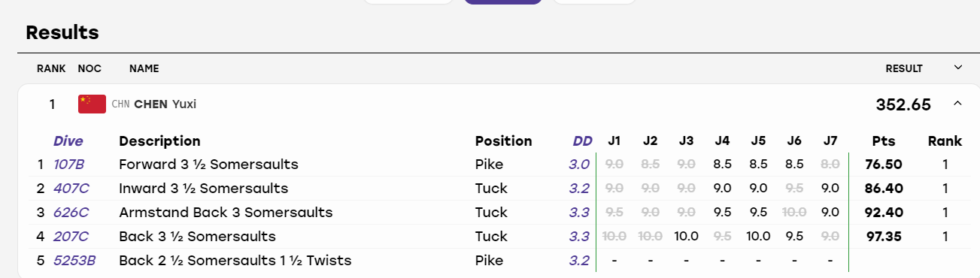Open dive code 5253B link
Image resolution: width=980 pixels, height=278 pixels.
(x=75, y=261)
